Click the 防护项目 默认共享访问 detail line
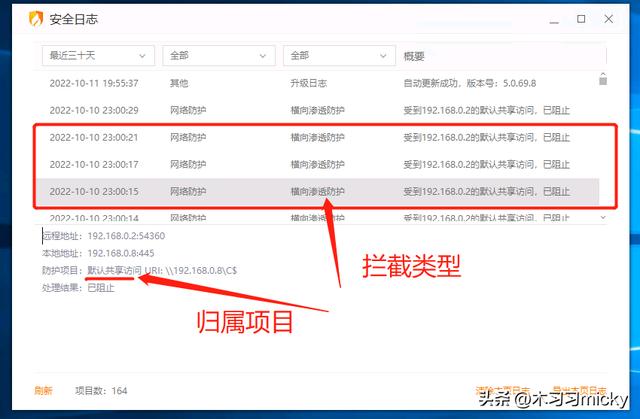 (140, 270)
